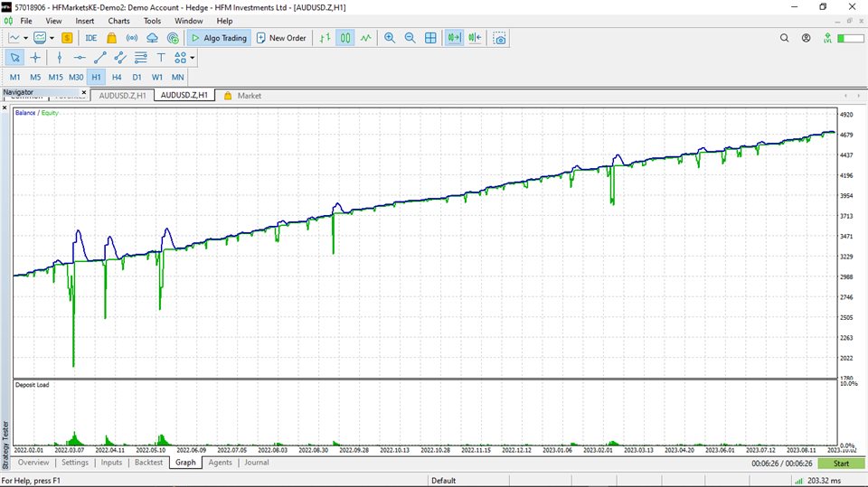Image resolution: width=868 pixels, height=487 pixels.
Task: Toggle chart shift from right border
Action: [475, 38]
